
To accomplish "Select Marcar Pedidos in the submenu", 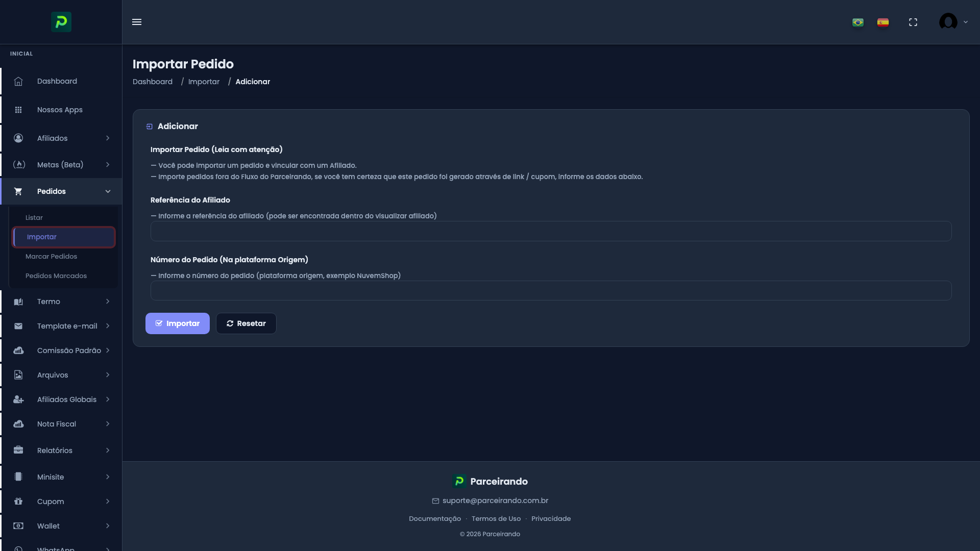I will click(51, 256).
